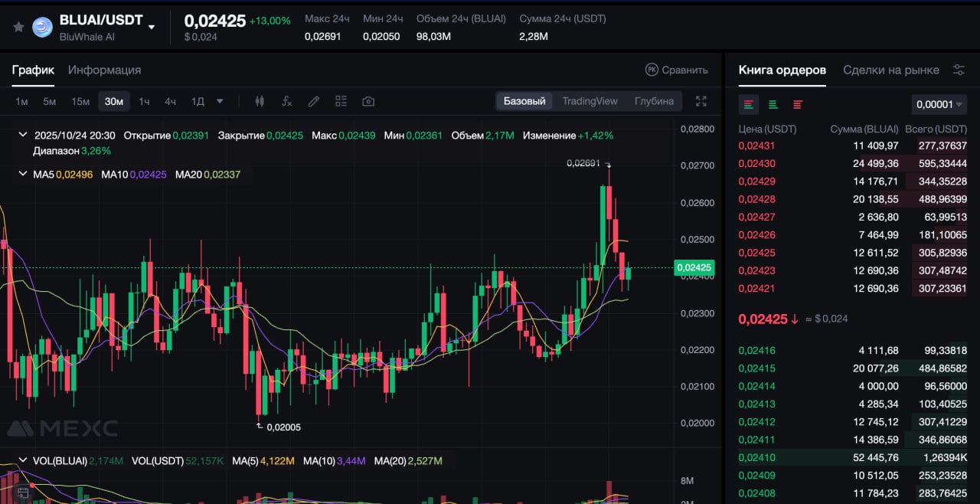Take a chart snapshot with camera icon
The width and height of the screenshot is (980, 504).
tap(368, 101)
